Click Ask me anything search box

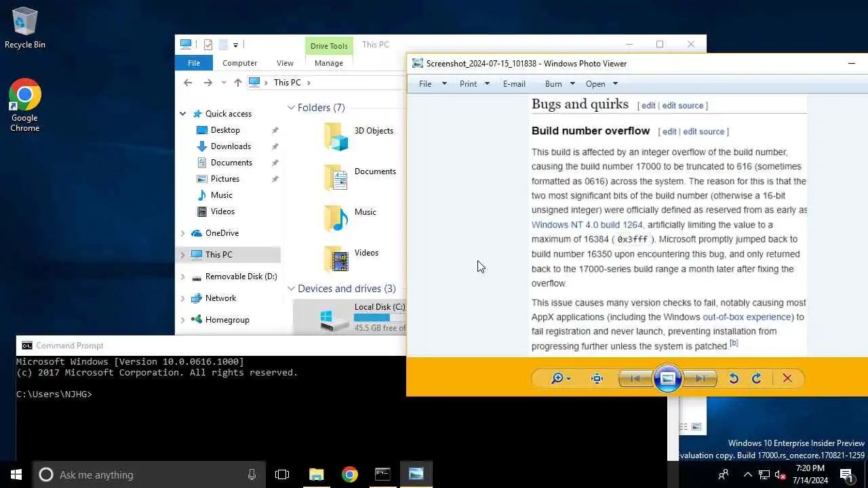(x=149, y=474)
